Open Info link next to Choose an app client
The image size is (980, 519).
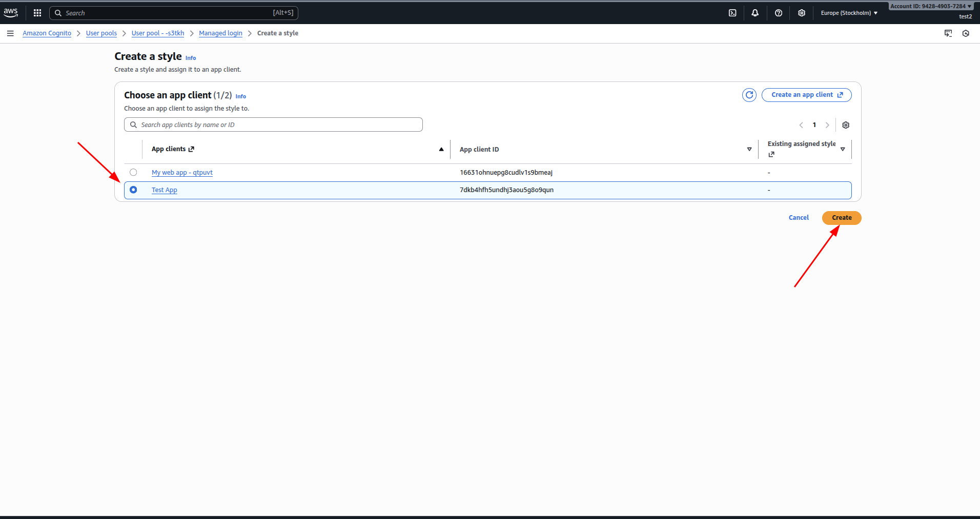tap(241, 96)
